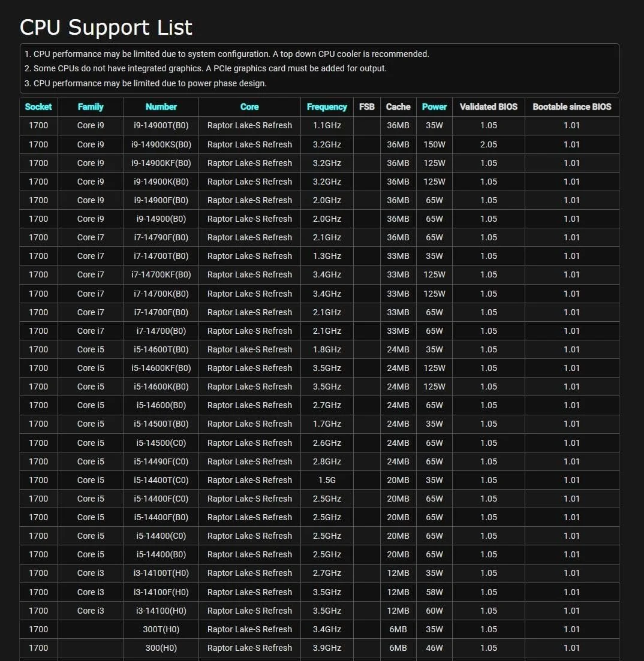
Task: Click the Socket column header
Action: [x=38, y=107]
